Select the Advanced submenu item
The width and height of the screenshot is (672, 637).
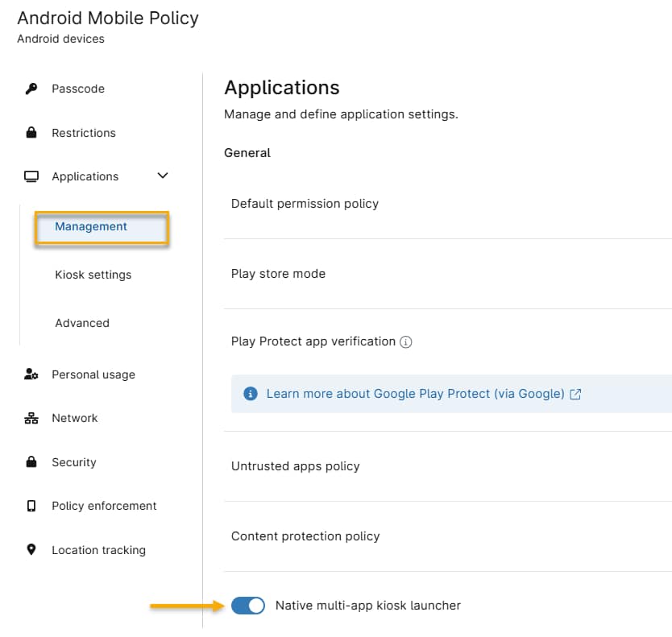[82, 323]
